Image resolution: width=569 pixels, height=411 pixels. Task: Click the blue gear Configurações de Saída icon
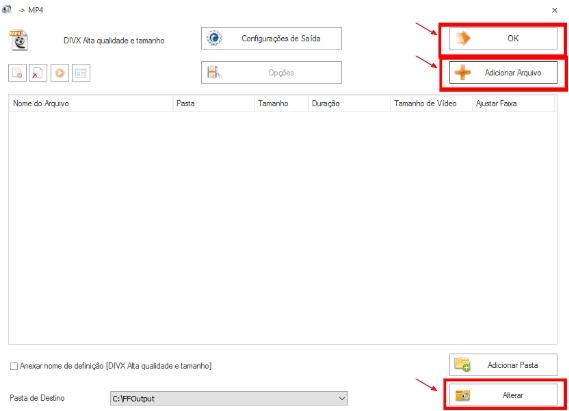214,38
